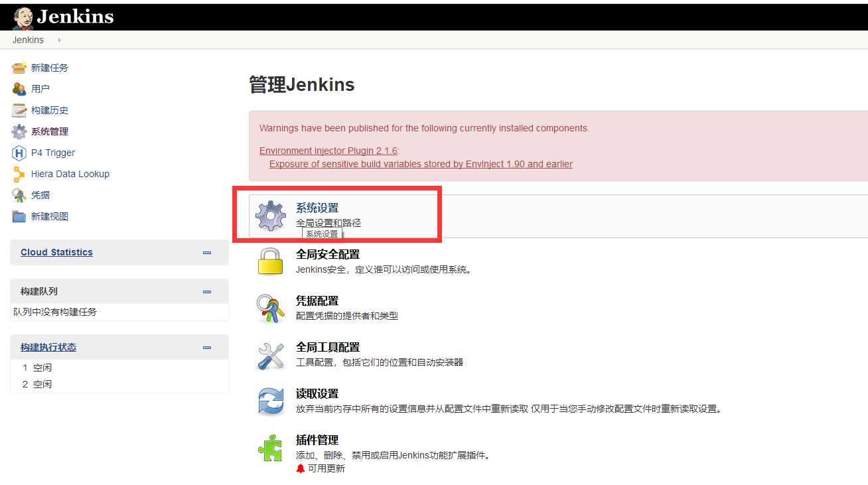Image resolution: width=868 pixels, height=485 pixels.
Task: Open the 系统设置 heading link
Action: [x=317, y=208]
